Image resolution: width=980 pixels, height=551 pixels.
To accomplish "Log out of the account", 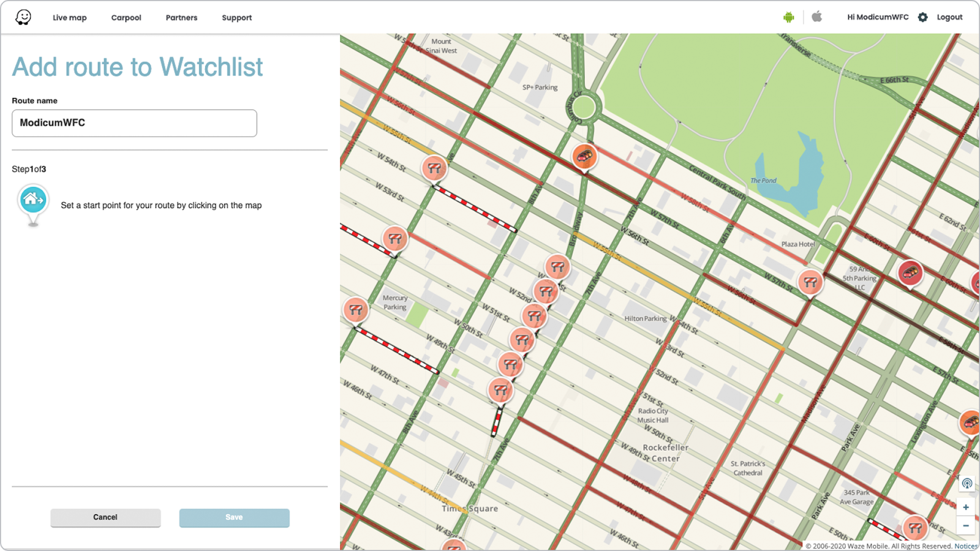I will click(949, 17).
